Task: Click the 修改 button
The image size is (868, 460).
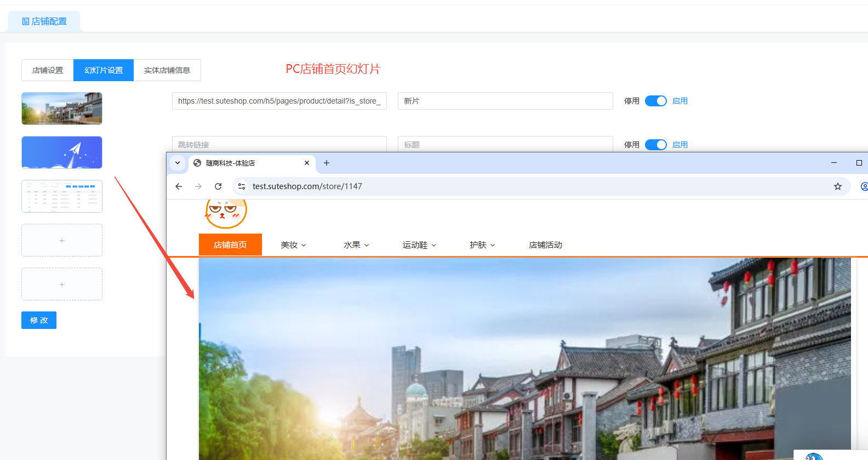Action: click(39, 320)
